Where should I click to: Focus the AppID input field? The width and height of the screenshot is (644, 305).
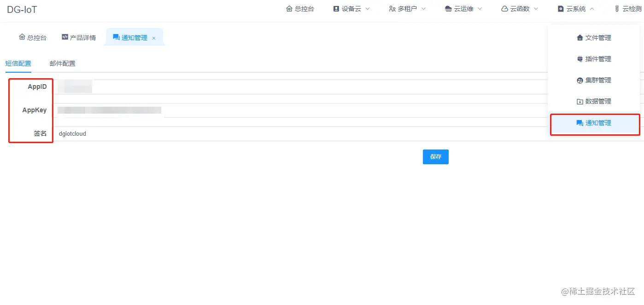tap(348, 87)
